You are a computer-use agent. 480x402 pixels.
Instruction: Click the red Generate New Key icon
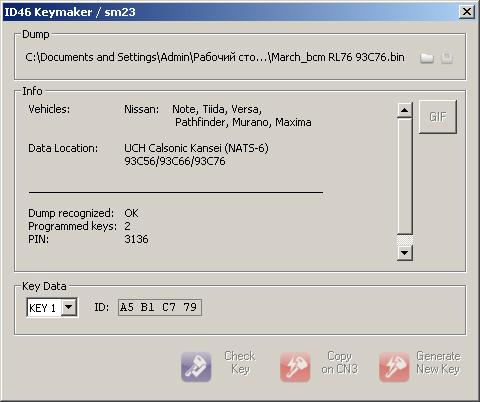(394, 367)
